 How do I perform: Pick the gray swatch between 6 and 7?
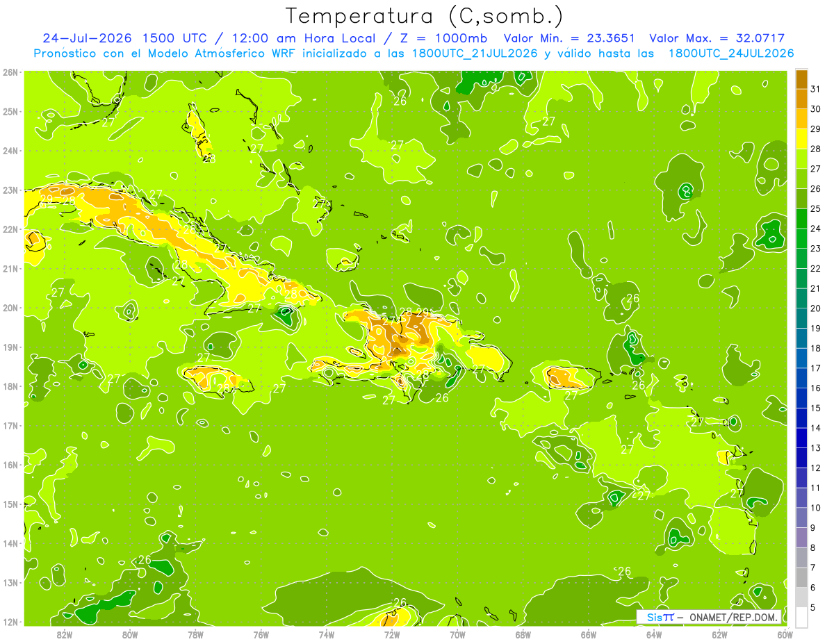pos(801,577)
